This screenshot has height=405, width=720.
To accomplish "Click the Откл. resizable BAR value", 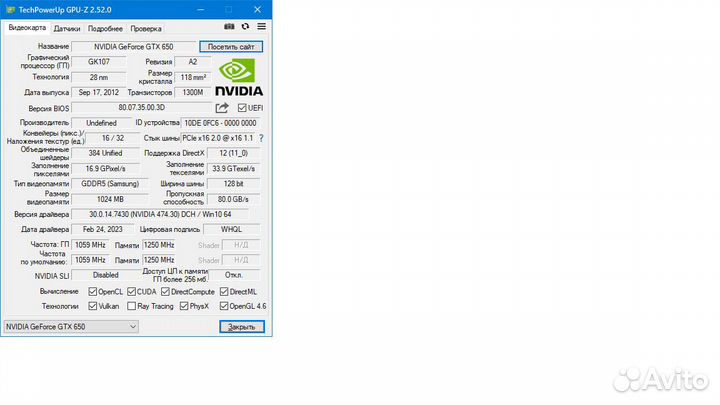I will pyautogui.click(x=234, y=275).
